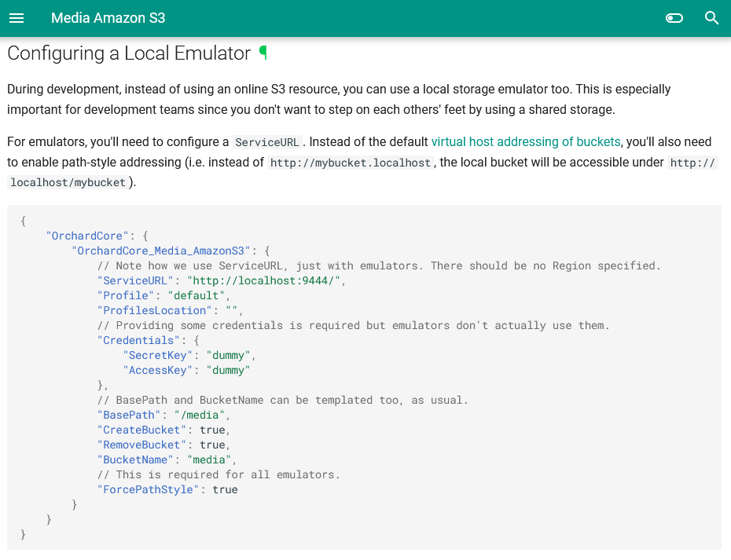Open the virtual host addressing of buckets link
The height and width of the screenshot is (560, 731).
pyautogui.click(x=526, y=141)
